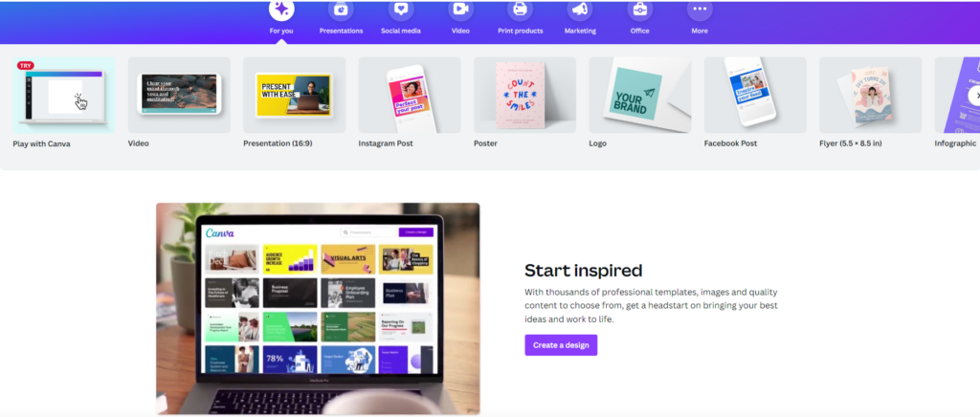Show more design types with carousel arrow
The width and height of the screenshot is (980, 417).
[973, 96]
